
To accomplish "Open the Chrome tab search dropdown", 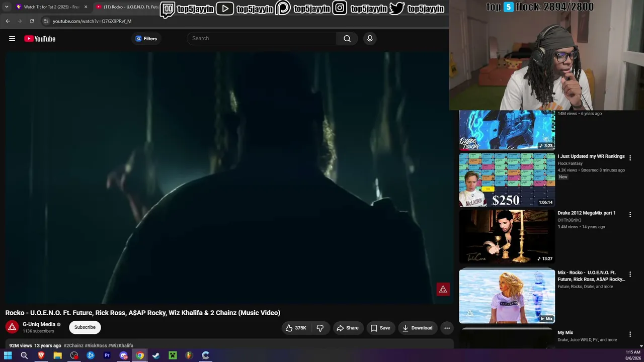I will click(x=7, y=7).
